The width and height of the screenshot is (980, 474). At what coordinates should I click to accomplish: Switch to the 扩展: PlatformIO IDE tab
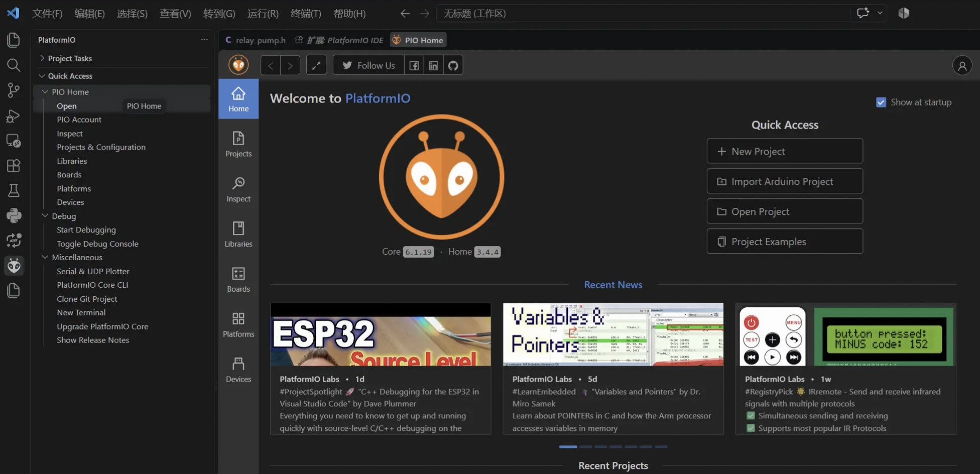pos(339,40)
